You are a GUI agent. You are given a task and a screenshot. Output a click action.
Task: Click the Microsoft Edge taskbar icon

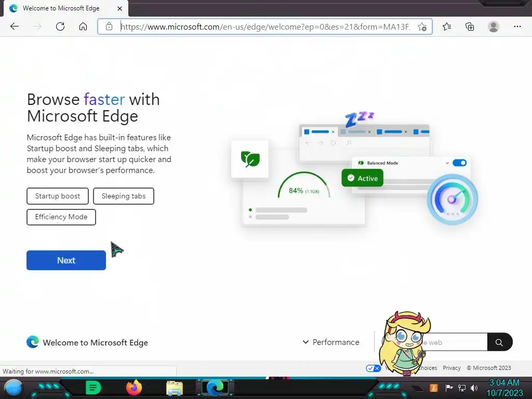215,388
